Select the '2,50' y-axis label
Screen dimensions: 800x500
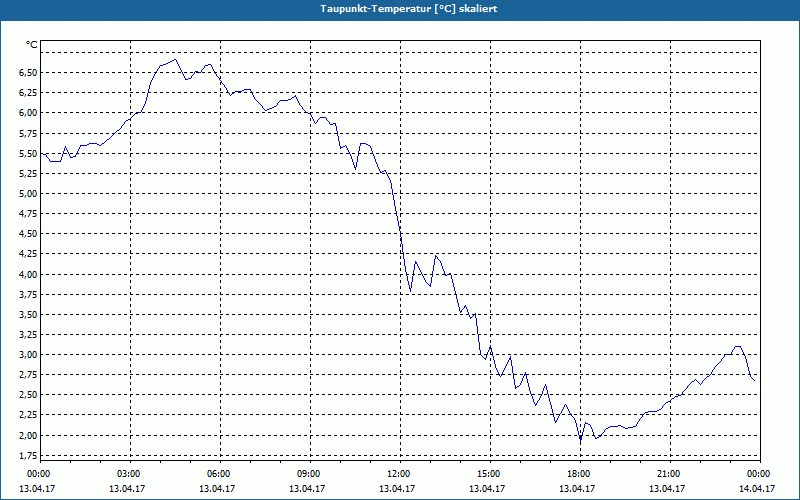pos(28,395)
